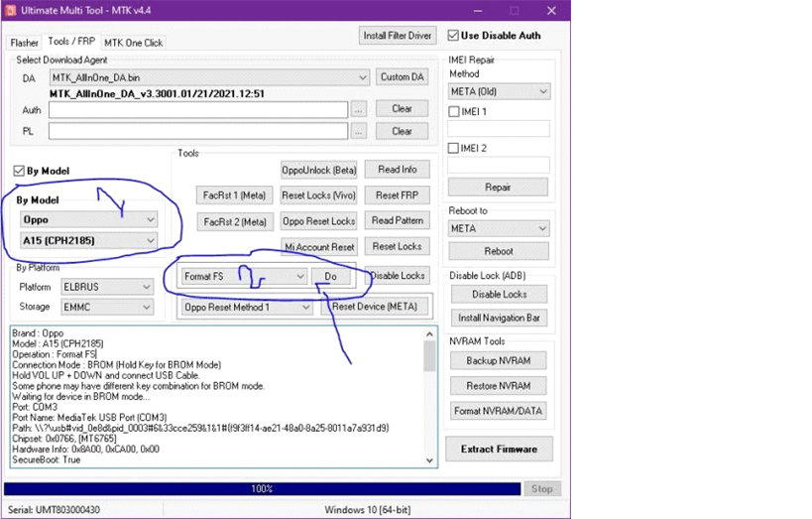Click the Install Filter Driver button
The width and height of the screenshot is (812, 519).
click(x=398, y=36)
